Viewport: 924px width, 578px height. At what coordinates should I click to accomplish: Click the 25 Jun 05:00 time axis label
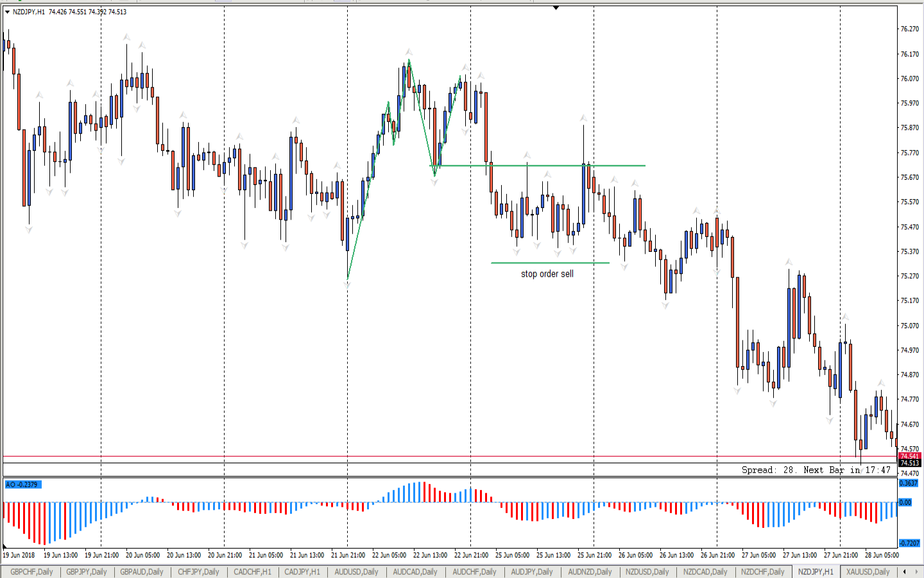point(512,555)
